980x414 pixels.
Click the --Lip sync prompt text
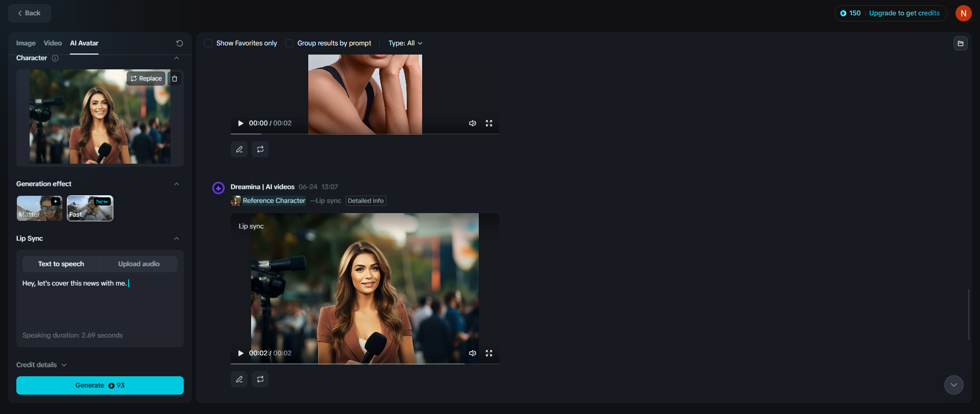tap(326, 201)
